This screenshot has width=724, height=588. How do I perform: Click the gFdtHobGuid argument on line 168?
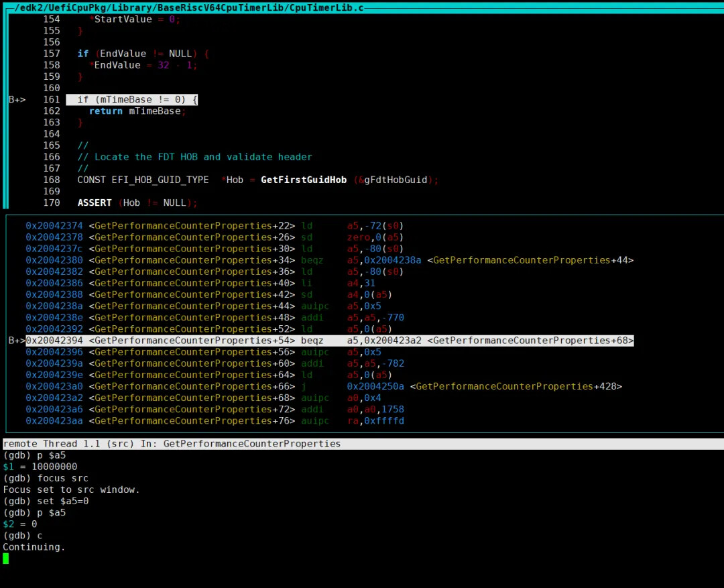point(396,180)
